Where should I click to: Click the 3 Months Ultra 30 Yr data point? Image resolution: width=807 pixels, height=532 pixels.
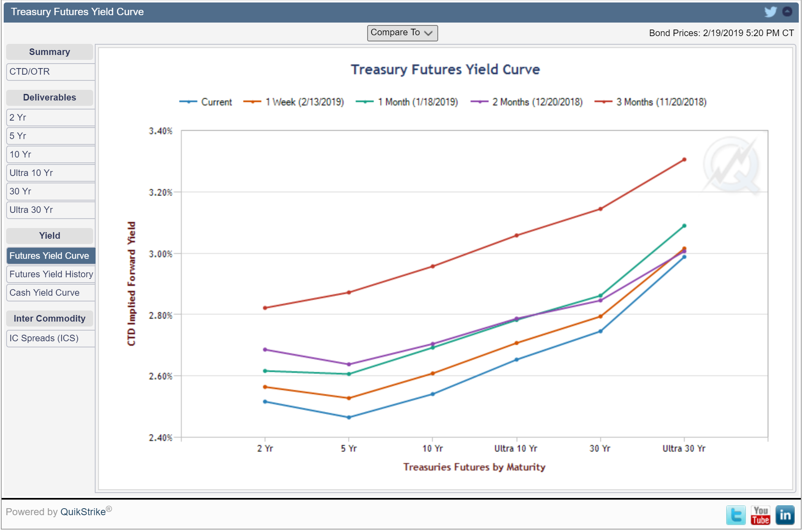(x=684, y=160)
